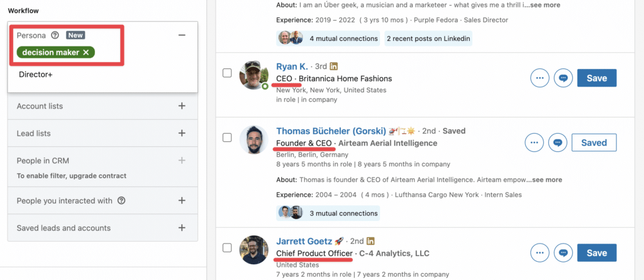The width and height of the screenshot is (644, 280).
Task: Open Ryan K.'s profile picture
Action: coord(254,75)
